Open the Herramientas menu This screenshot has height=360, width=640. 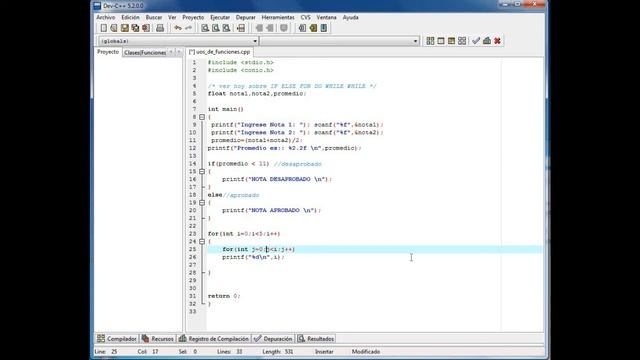(x=278, y=18)
